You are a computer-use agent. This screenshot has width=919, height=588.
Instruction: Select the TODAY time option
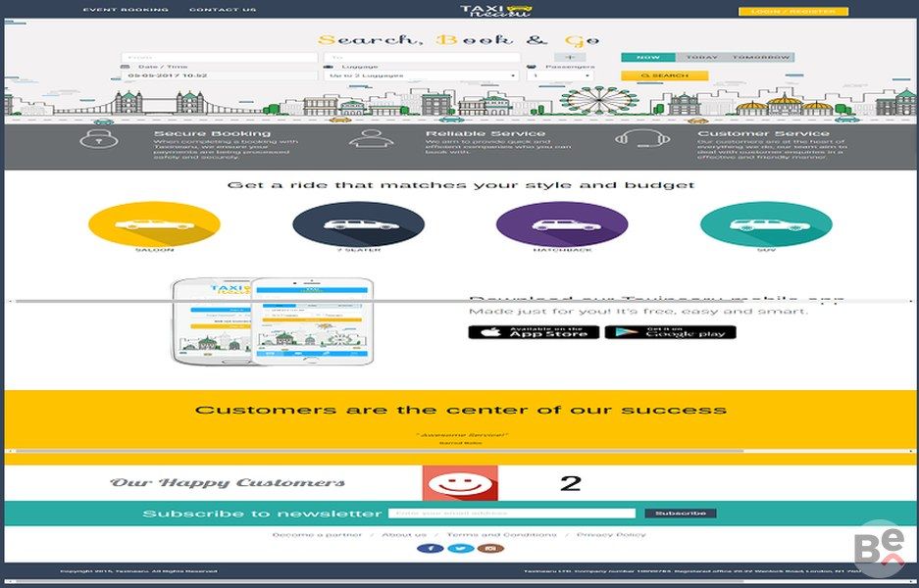(701, 58)
